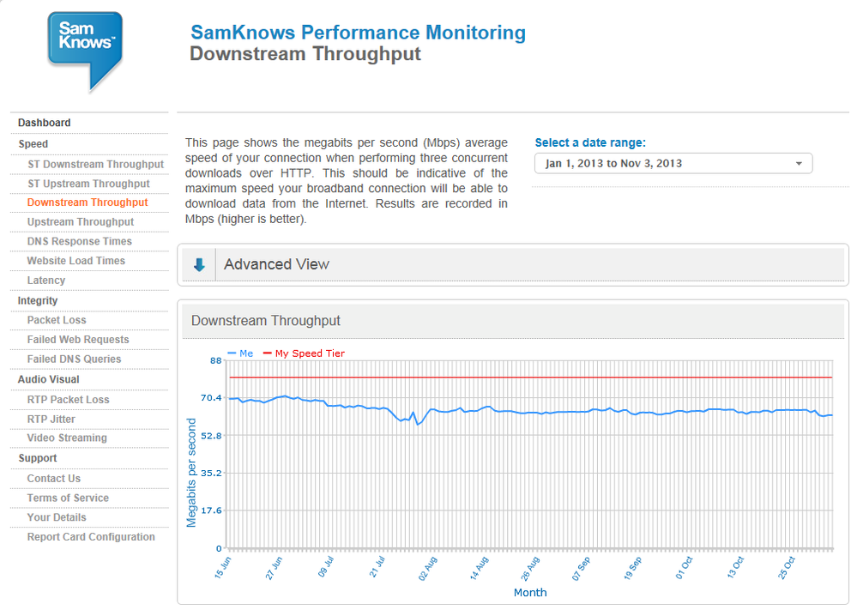Select the Jan 1, 2013 to Nov 3, 2013 range box
This screenshot has width=857, height=616.
pyautogui.click(x=673, y=163)
